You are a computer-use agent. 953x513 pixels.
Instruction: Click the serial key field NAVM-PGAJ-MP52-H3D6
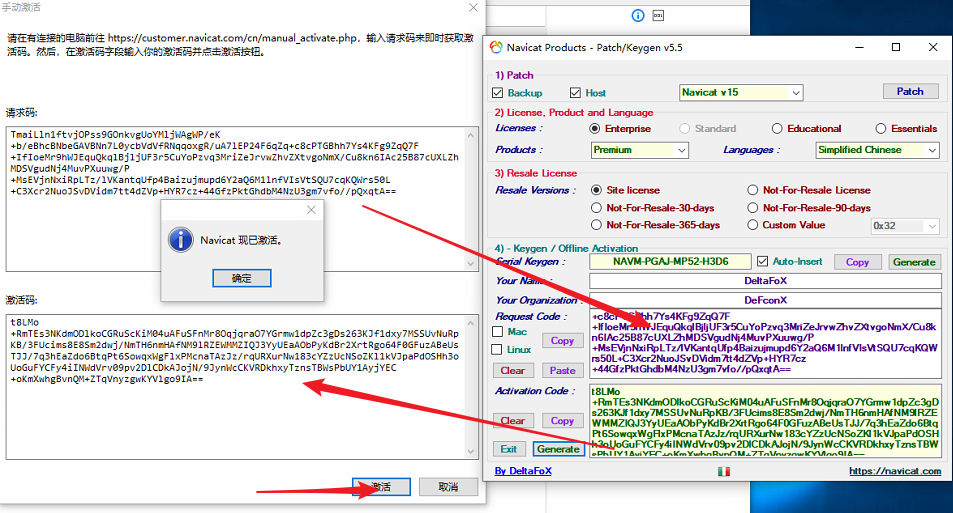[x=670, y=261]
